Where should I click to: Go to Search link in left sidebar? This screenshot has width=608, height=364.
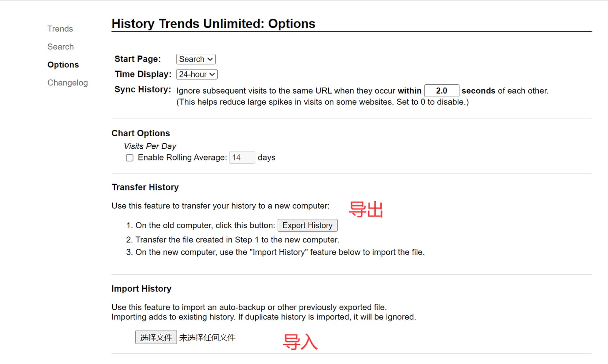[x=60, y=47]
